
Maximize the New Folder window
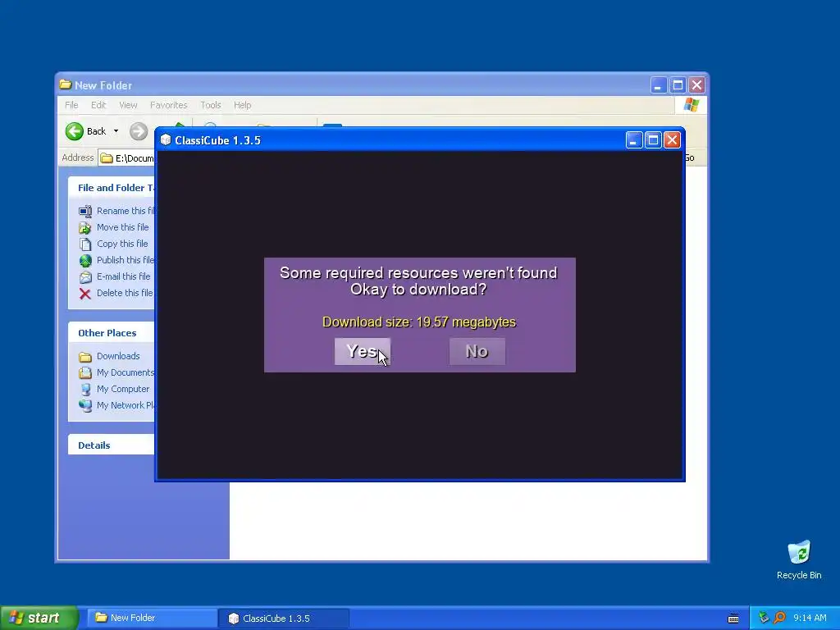point(678,85)
